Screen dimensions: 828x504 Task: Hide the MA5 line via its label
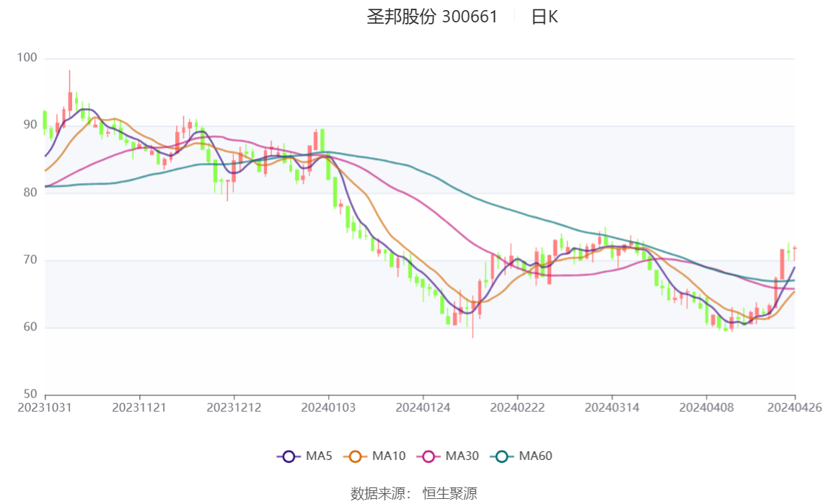point(319,456)
